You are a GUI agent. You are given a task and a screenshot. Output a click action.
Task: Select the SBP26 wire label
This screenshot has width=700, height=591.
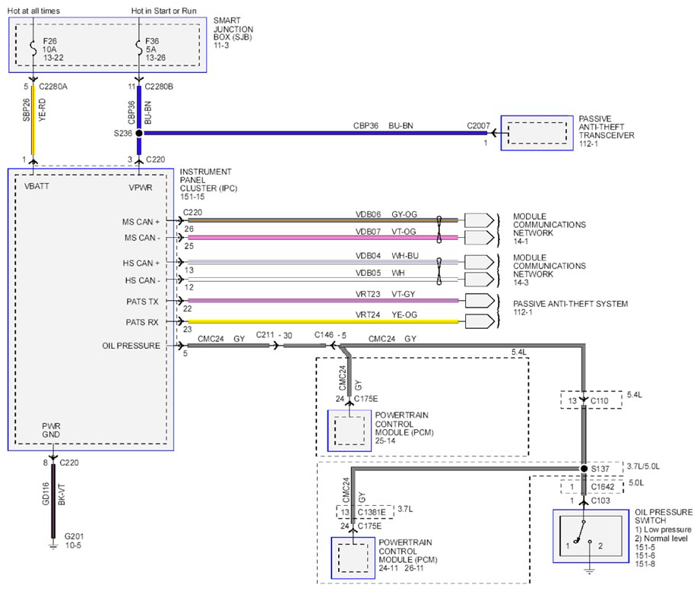point(27,110)
